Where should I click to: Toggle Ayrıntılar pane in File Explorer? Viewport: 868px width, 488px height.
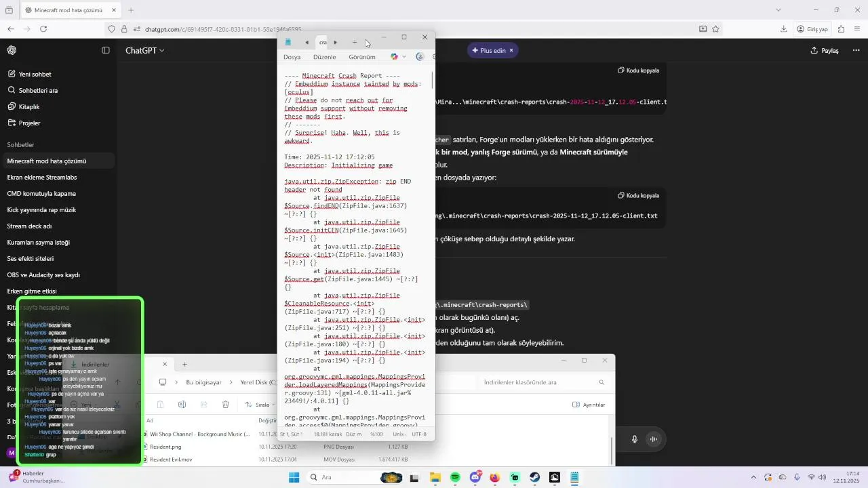point(589,405)
